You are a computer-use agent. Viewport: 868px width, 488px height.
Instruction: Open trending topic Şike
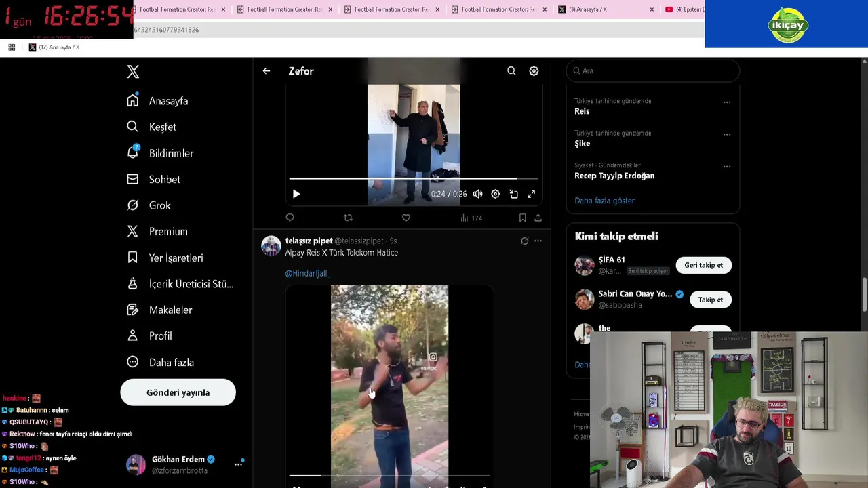583,143
